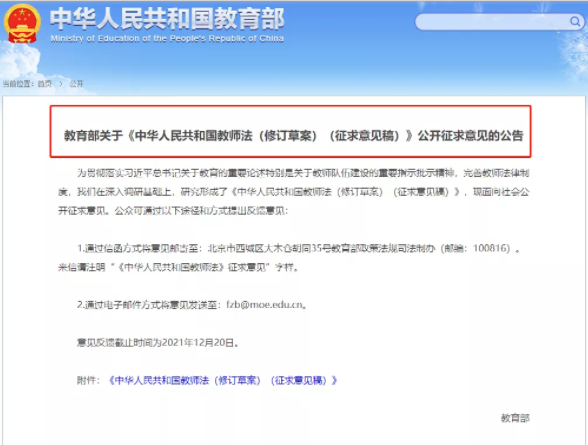The height and width of the screenshot is (445, 588).
Task: Click the opening paragraph starting 为贯彻落实
Action: (x=293, y=192)
